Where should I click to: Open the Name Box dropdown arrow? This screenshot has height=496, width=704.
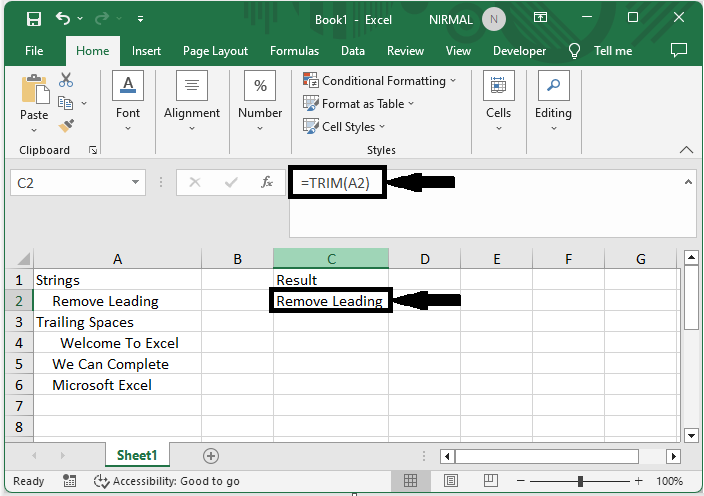pos(135,182)
